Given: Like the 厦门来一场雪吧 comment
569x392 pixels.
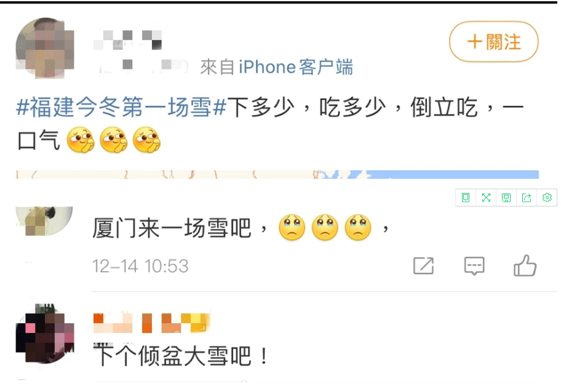Looking at the screenshot, I should [525, 265].
